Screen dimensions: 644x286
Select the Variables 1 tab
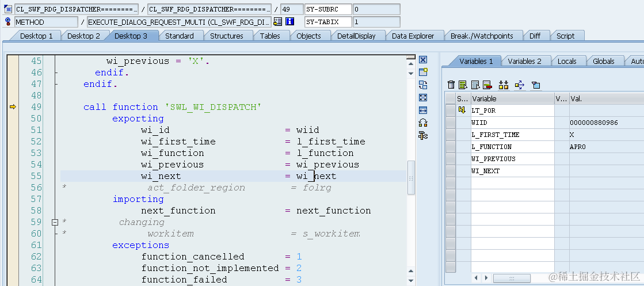point(476,61)
